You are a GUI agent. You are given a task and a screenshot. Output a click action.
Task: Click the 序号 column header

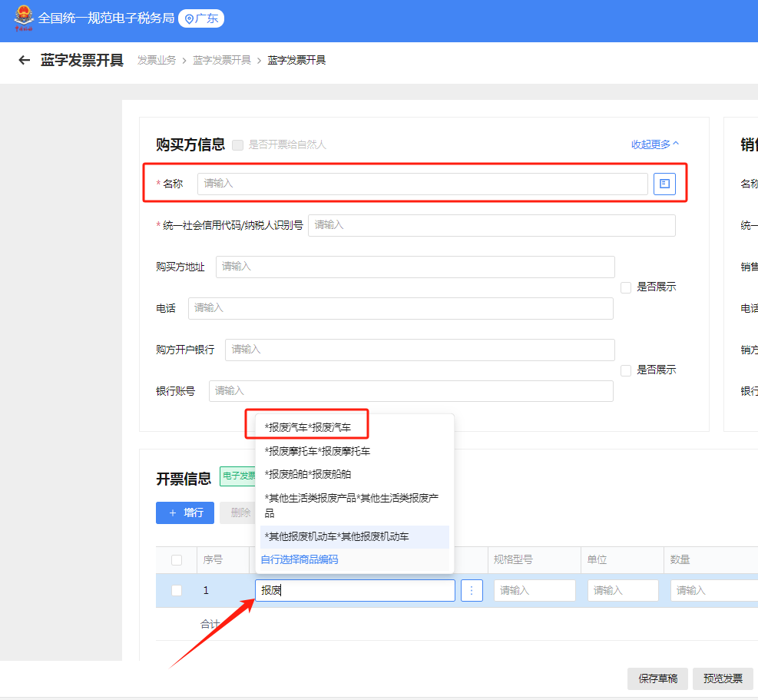[x=213, y=559]
